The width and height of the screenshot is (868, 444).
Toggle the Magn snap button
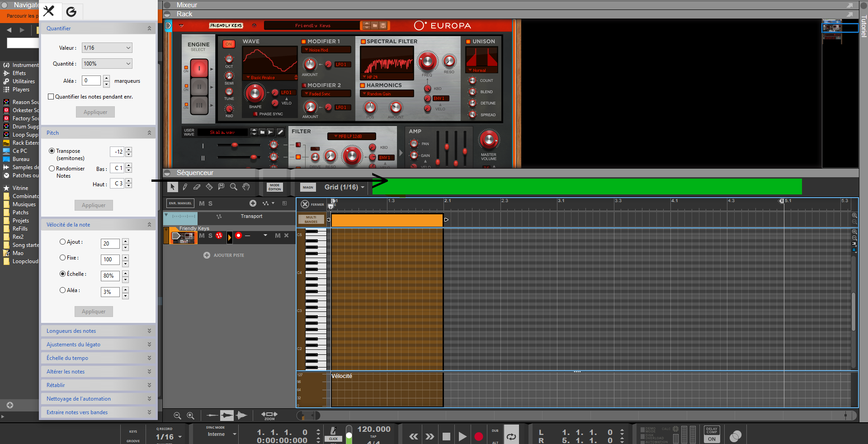click(x=308, y=187)
